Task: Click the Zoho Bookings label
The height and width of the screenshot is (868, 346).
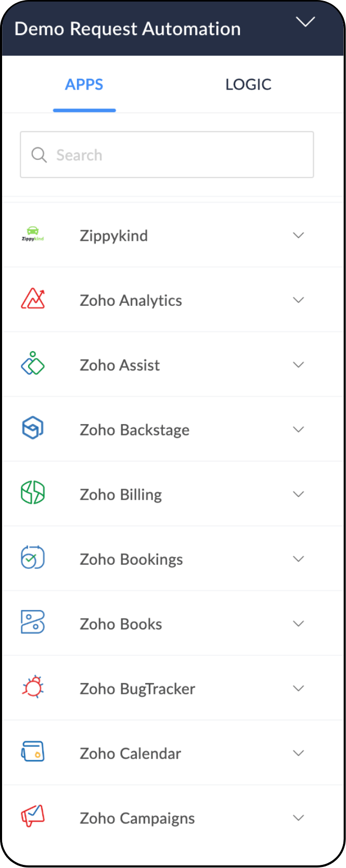Action: pyautogui.click(x=131, y=559)
